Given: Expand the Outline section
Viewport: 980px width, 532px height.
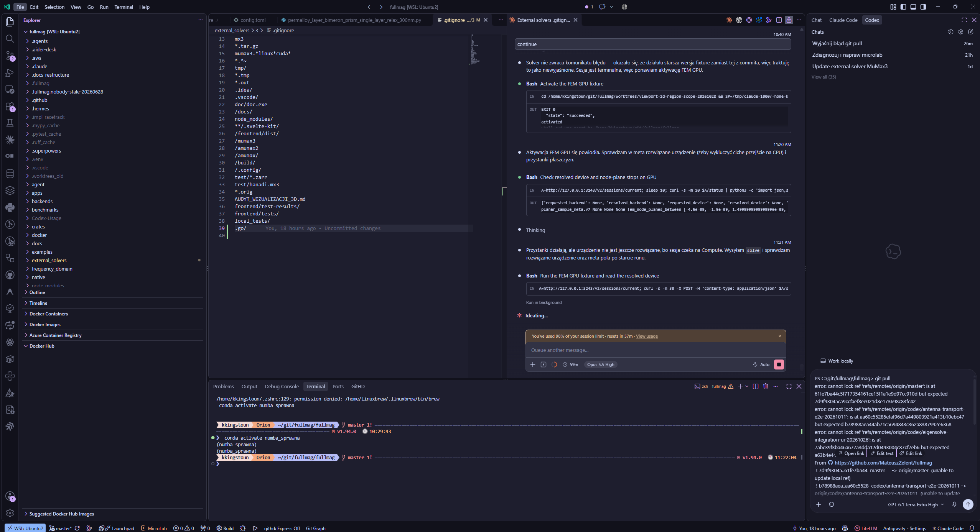Looking at the screenshot, I should (x=37, y=292).
